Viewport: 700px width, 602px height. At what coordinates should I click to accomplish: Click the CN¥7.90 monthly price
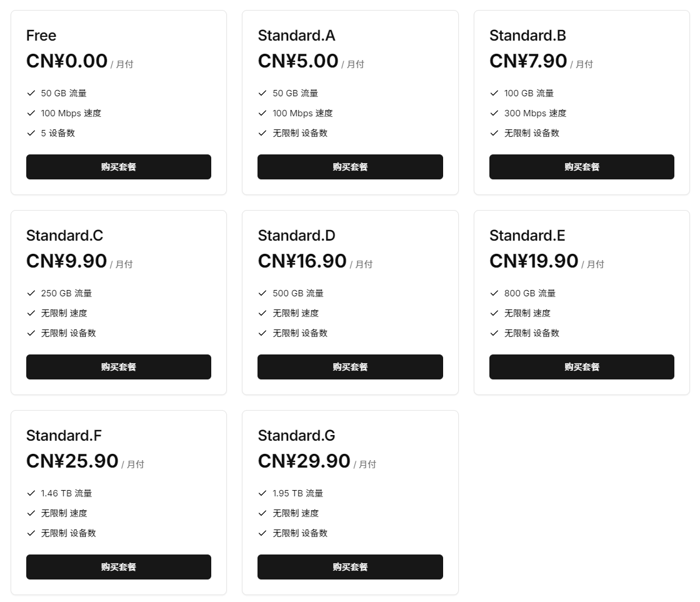(528, 61)
